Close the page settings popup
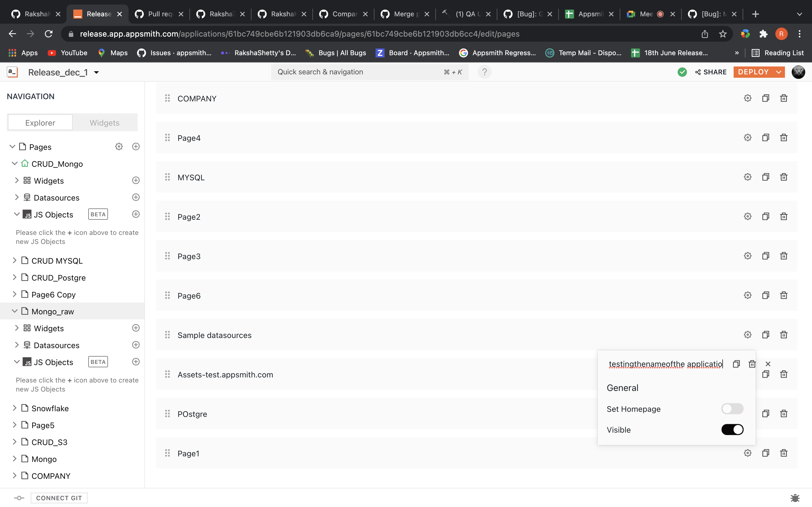The image size is (812, 507). 768,364
